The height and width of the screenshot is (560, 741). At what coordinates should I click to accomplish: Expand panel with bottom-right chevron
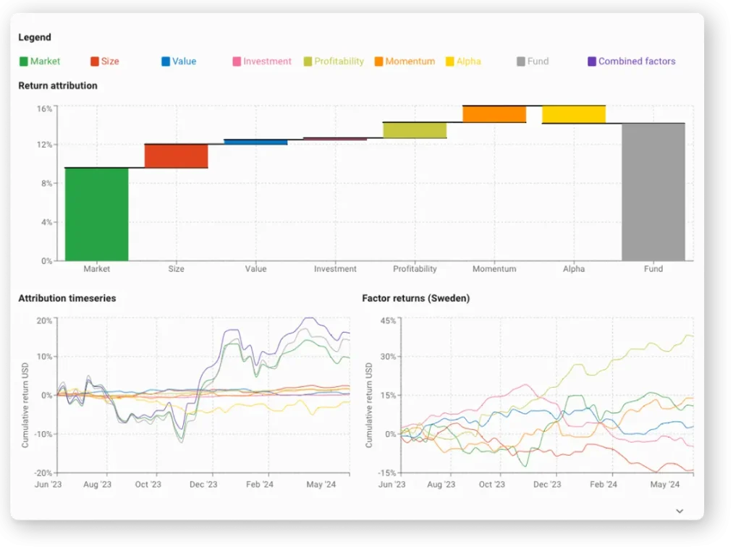679,511
